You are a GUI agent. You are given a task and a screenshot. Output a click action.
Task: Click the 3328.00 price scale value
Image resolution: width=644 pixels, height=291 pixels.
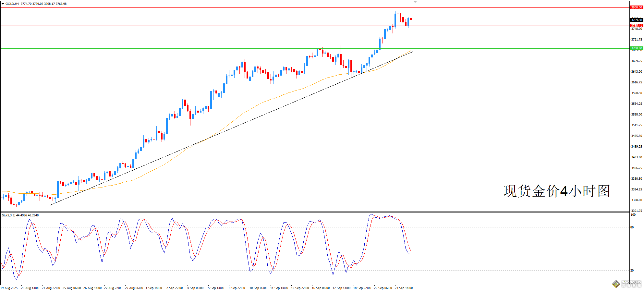636,200
